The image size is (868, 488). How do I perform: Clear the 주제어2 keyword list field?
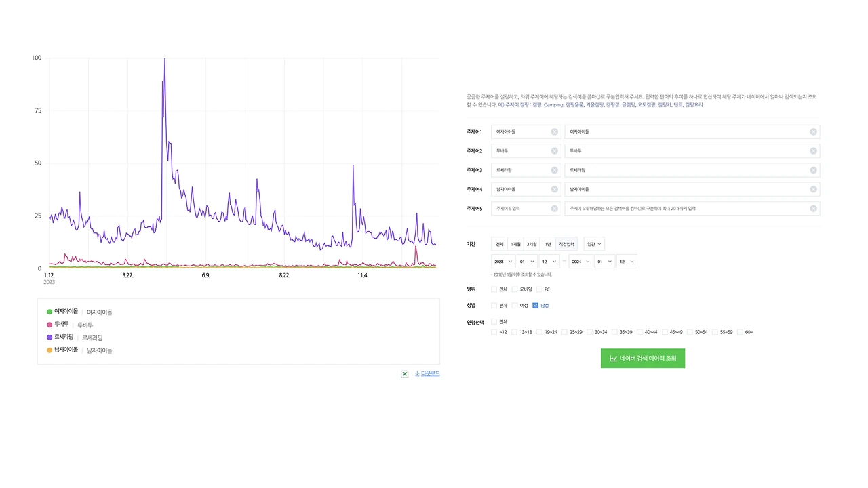pos(813,151)
